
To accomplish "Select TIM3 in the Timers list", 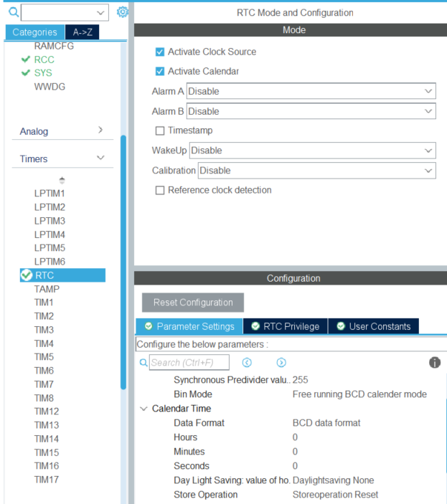I will (x=44, y=330).
